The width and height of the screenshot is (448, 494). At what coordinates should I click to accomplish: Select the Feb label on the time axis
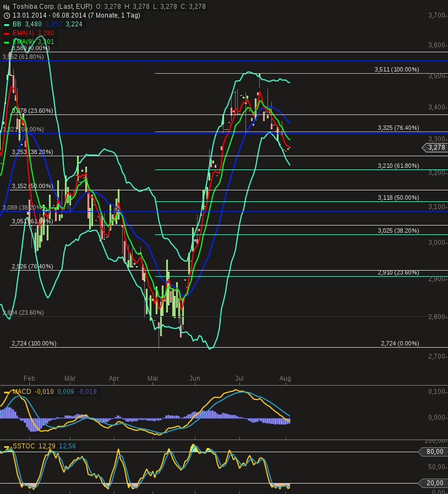(29, 378)
